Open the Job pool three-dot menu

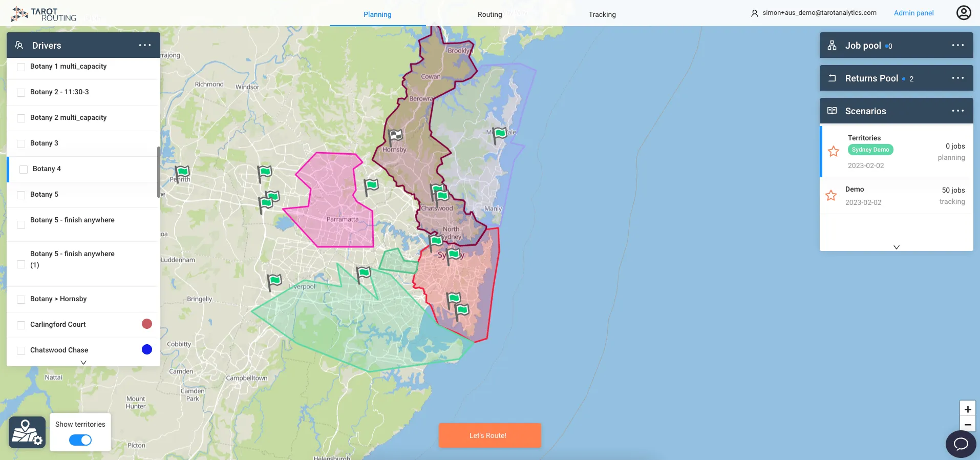pyautogui.click(x=958, y=45)
